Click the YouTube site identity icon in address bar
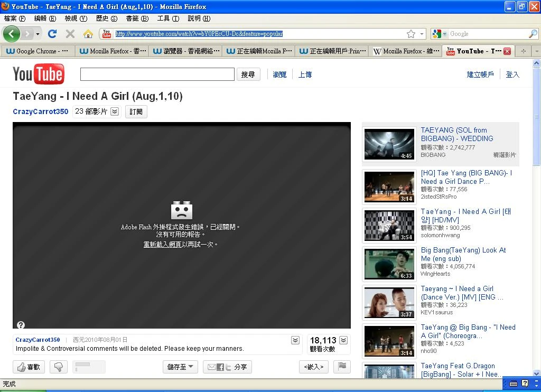The height and width of the screenshot is (392, 541). (107, 33)
